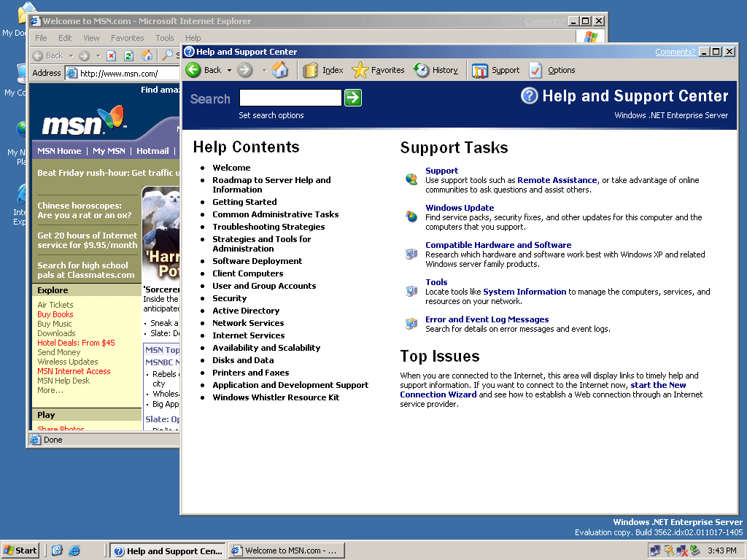Open the View menu in Internet Explorer
This screenshot has width=747, height=560.
tap(91, 38)
